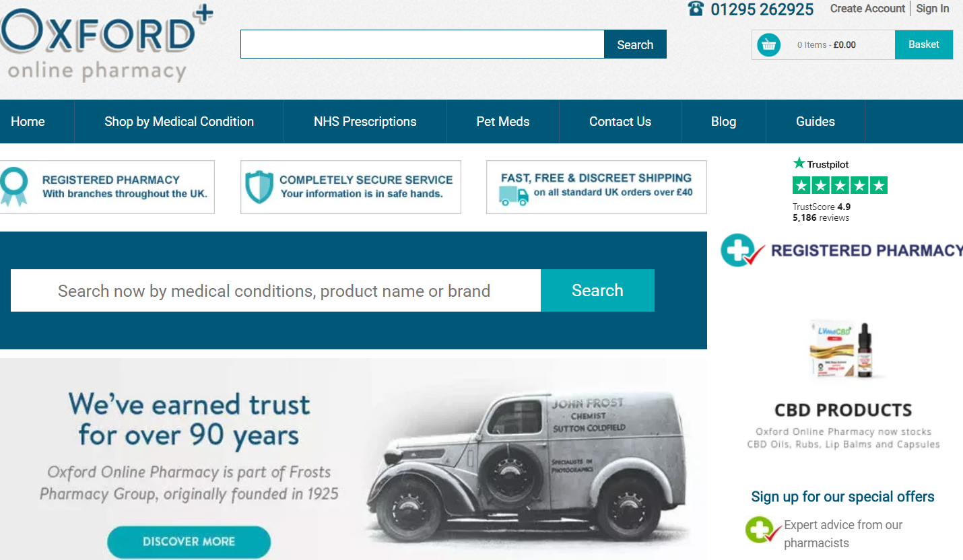This screenshot has width=963, height=560.
Task: Click the green plus icon beside Expert advice
Action: (x=760, y=530)
